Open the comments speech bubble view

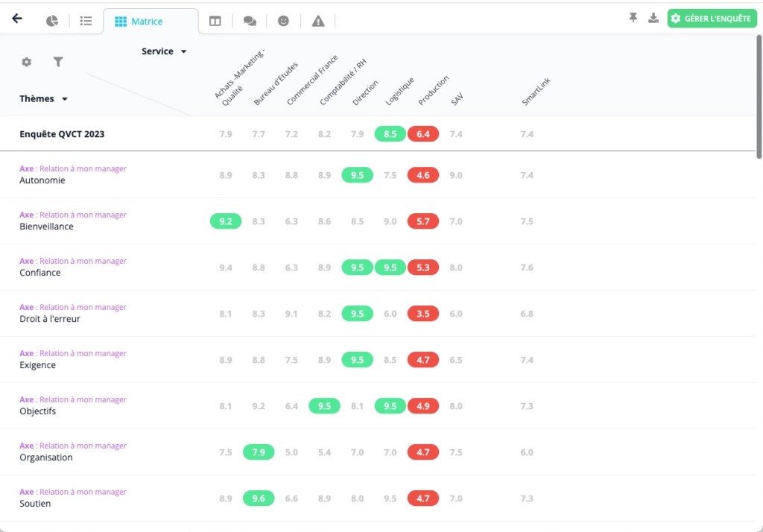[x=250, y=22]
